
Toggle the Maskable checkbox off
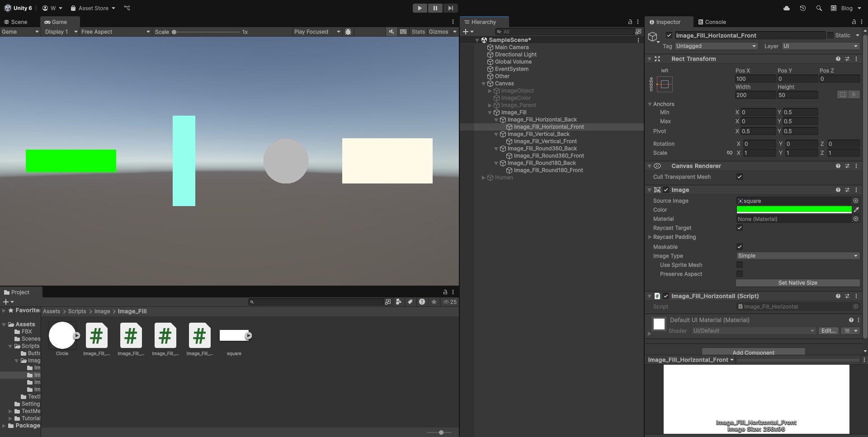(x=740, y=247)
